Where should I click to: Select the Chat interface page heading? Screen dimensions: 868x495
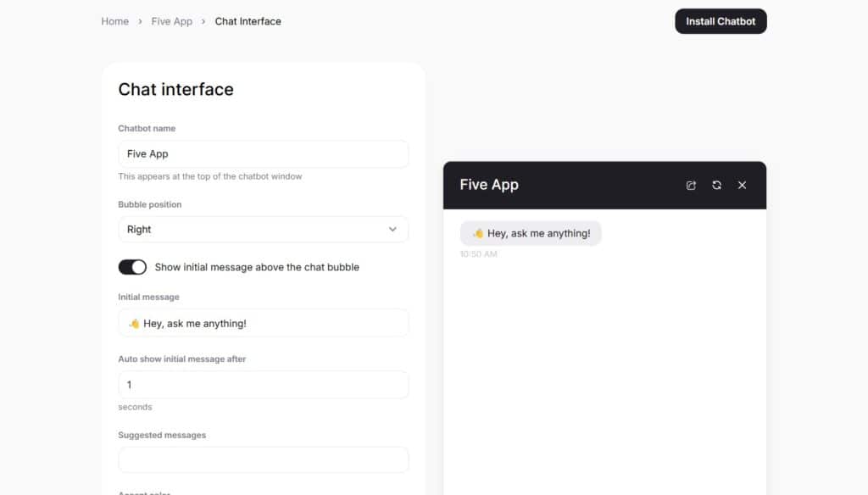(175, 89)
